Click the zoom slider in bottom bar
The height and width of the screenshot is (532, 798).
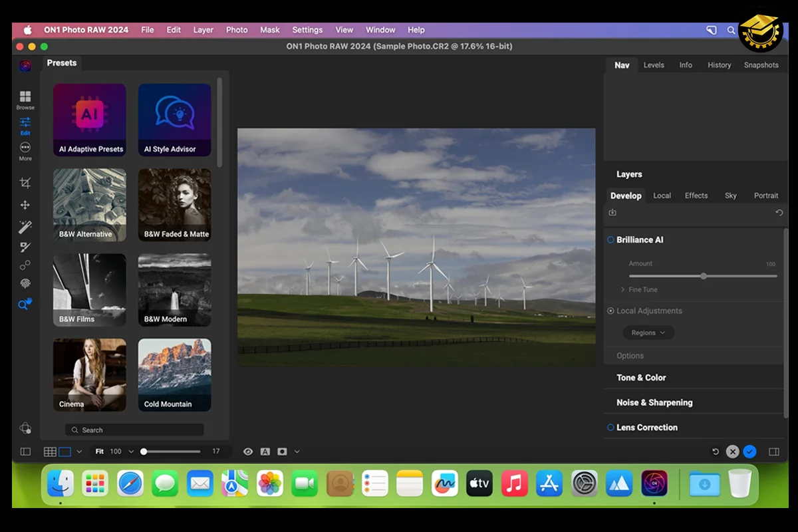pos(172,452)
